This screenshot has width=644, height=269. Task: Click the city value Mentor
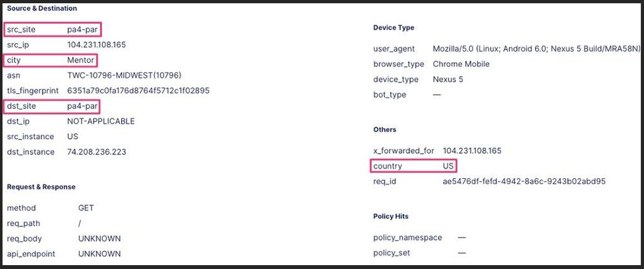coord(81,60)
